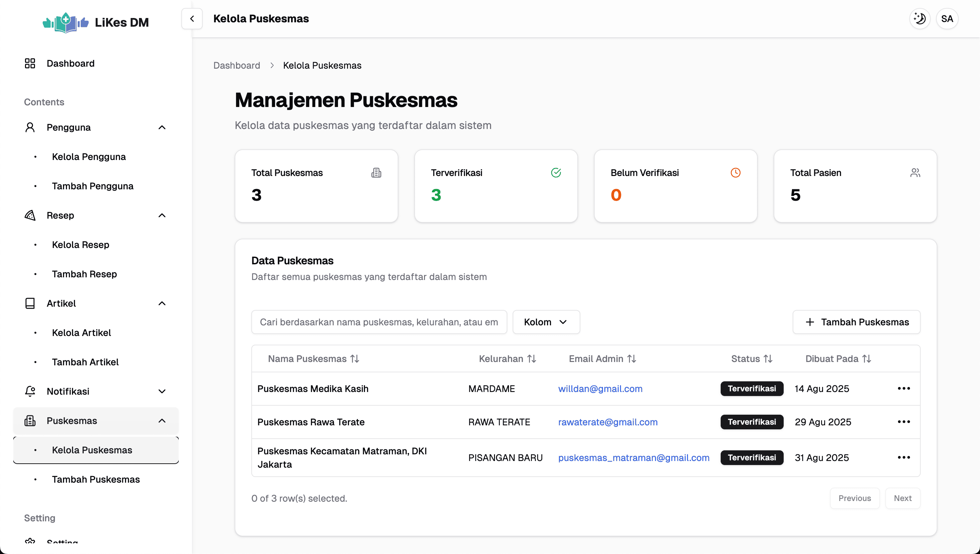Open Kelola Resep menu item
The width and height of the screenshot is (980, 554).
click(96, 245)
